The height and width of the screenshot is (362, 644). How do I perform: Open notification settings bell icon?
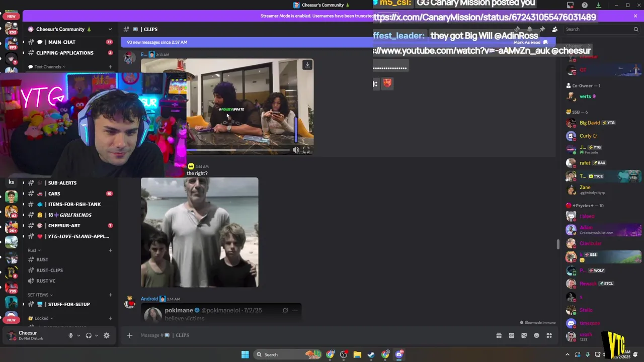tap(529, 29)
